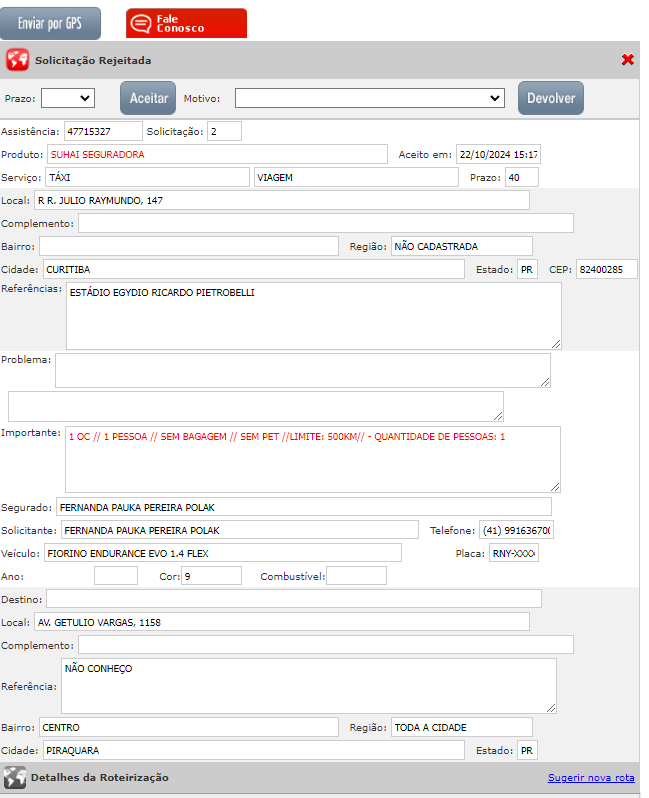The height and width of the screenshot is (798, 649).
Task: Click the Solicitação Rejeitada map icon
Action: (17, 60)
